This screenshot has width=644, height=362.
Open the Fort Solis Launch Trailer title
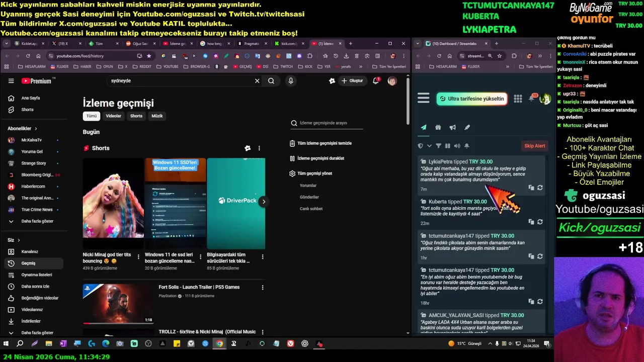click(199, 287)
